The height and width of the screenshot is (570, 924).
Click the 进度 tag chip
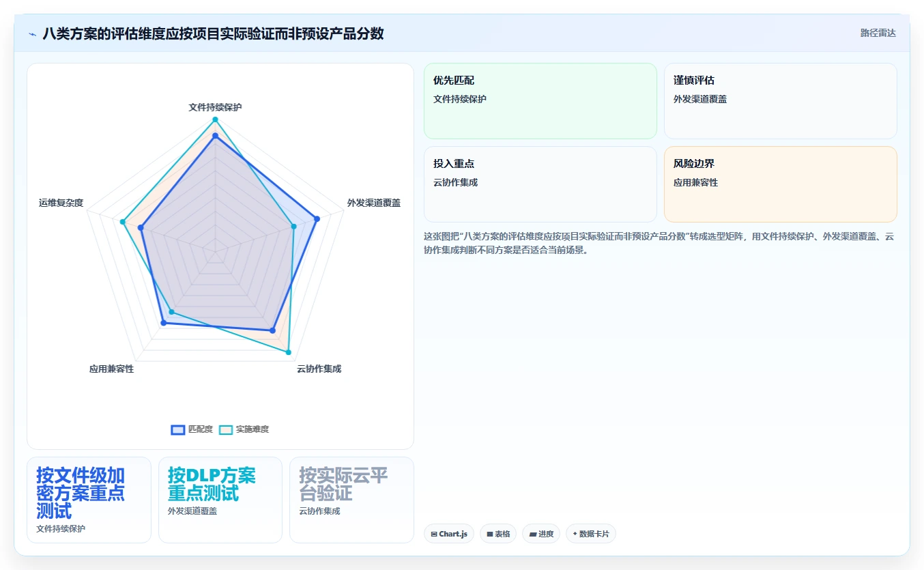click(542, 534)
